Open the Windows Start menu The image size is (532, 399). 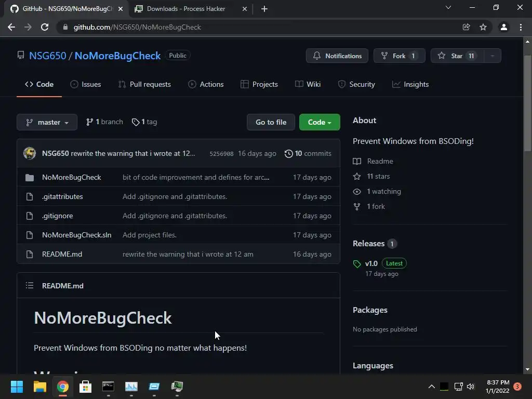[x=17, y=387]
